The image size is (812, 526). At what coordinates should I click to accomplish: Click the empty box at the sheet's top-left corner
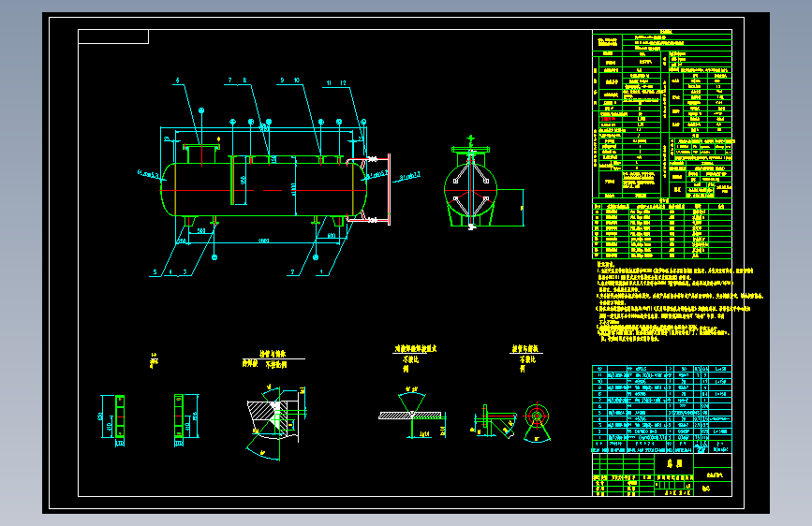(x=113, y=37)
